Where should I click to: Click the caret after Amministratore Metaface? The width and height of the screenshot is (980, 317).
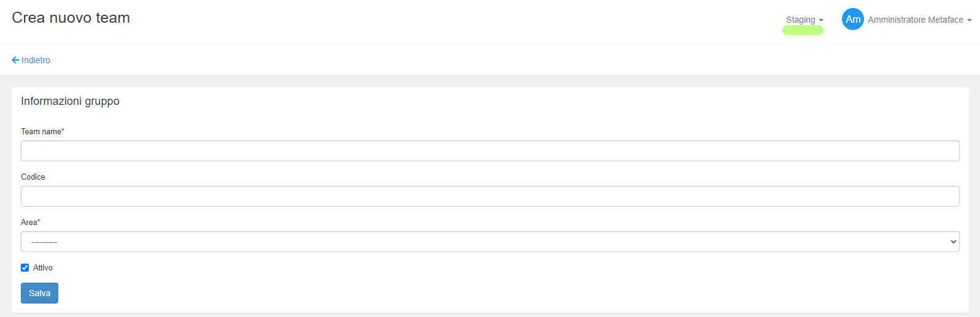click(x=970, y=20)
